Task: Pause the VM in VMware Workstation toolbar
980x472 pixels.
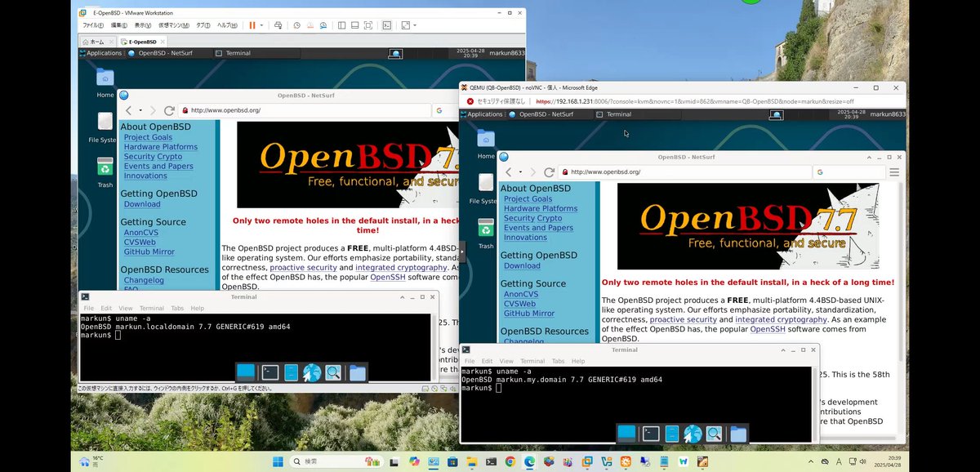Action: tap(252, 25)
